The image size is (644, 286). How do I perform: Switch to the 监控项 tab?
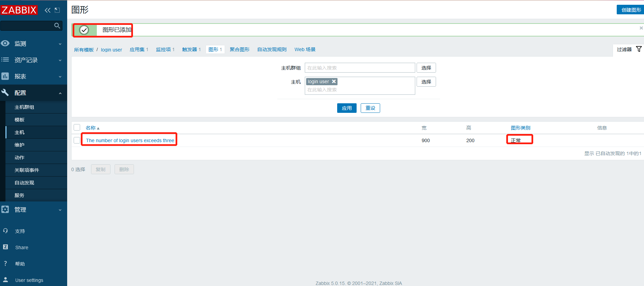(x=163, y=49)
